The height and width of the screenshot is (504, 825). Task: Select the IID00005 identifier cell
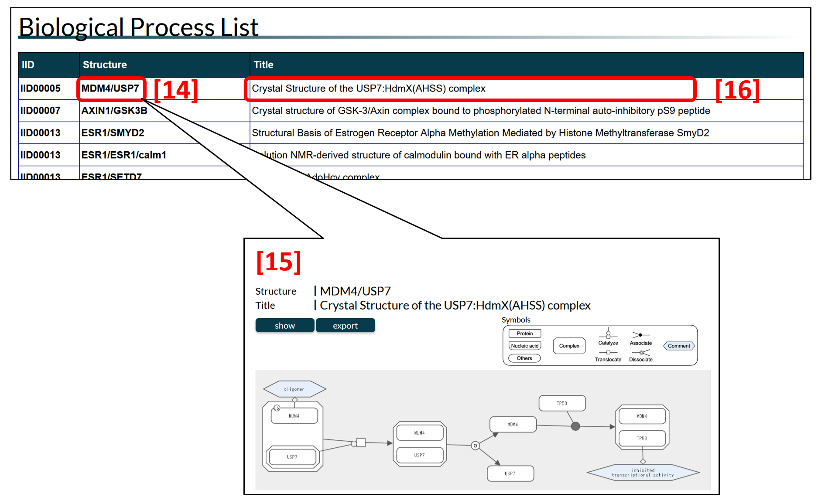[x=41, y=89]
